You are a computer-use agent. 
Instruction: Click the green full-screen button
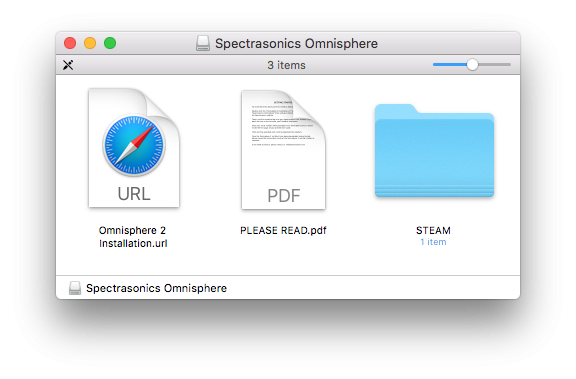point(110,43)
